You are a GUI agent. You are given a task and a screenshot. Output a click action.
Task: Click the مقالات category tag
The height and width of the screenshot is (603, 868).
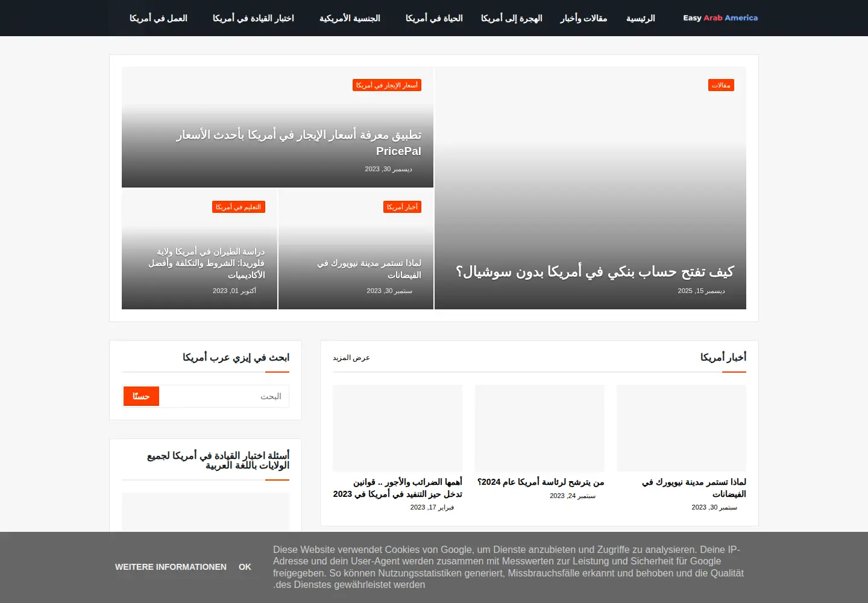pyautogui.click(x=721, y=85)
